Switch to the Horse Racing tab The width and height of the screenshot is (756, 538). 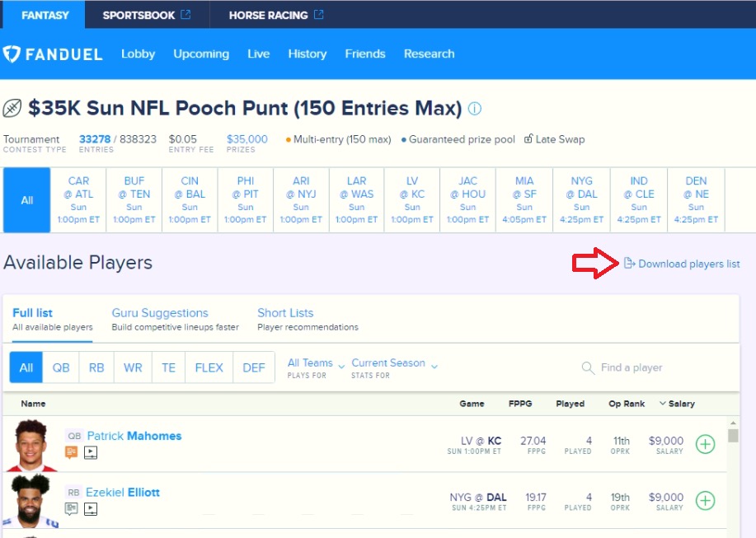[276, 15]
